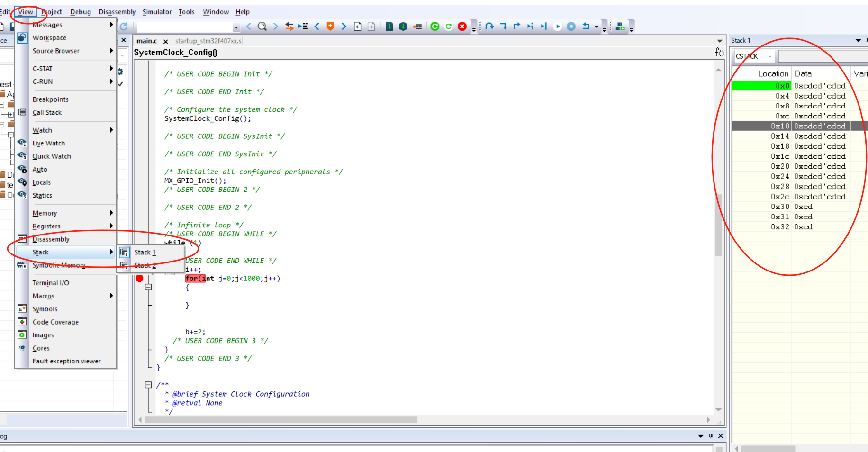Open the Reset options dropdown arrow
The width and height of the screenshot is (868, 452).
point(596,27)
